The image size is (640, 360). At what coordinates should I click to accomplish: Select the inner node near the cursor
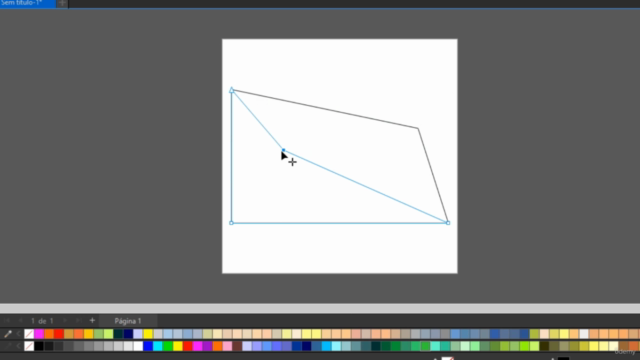tap(283, 150)
